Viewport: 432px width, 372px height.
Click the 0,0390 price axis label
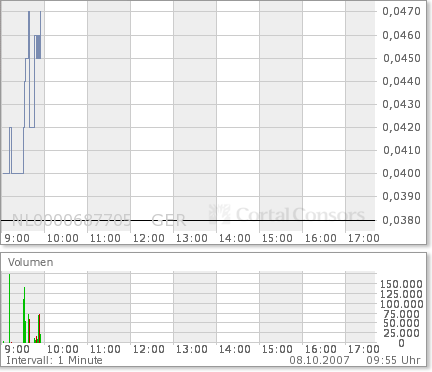click(402, 196)
